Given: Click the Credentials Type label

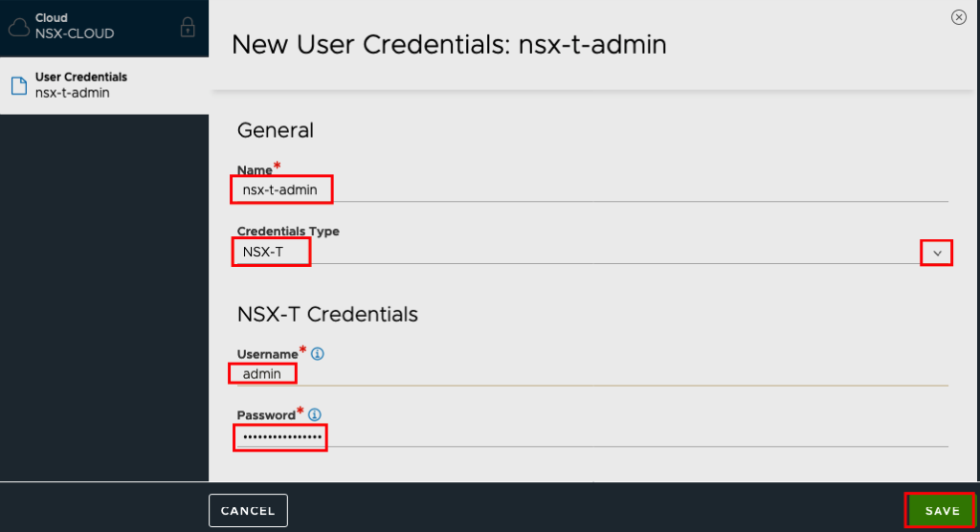Looking at the screenshot, I should click(x=288, y=231).
